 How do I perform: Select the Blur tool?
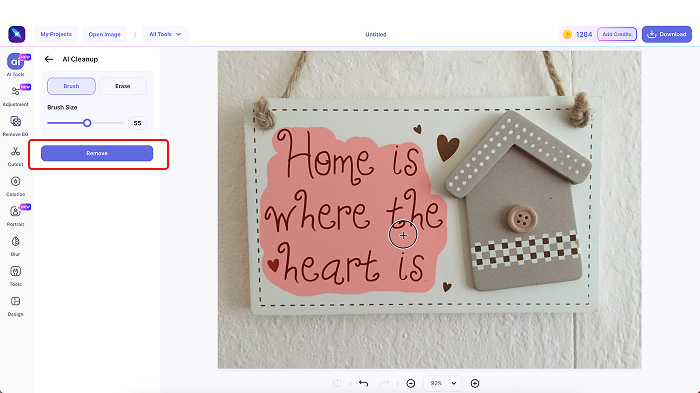(x=16, y=246)
